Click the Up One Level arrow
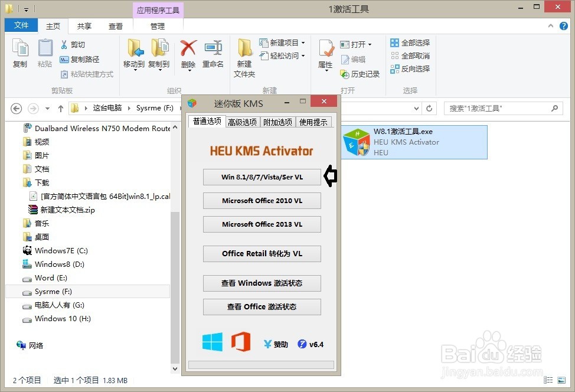The image size is (575, 392). 61,109
